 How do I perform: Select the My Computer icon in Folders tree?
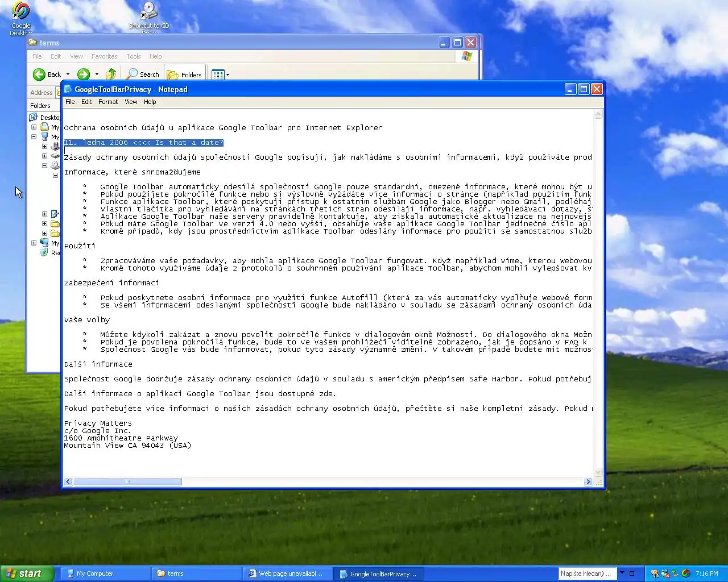[44, 137]
